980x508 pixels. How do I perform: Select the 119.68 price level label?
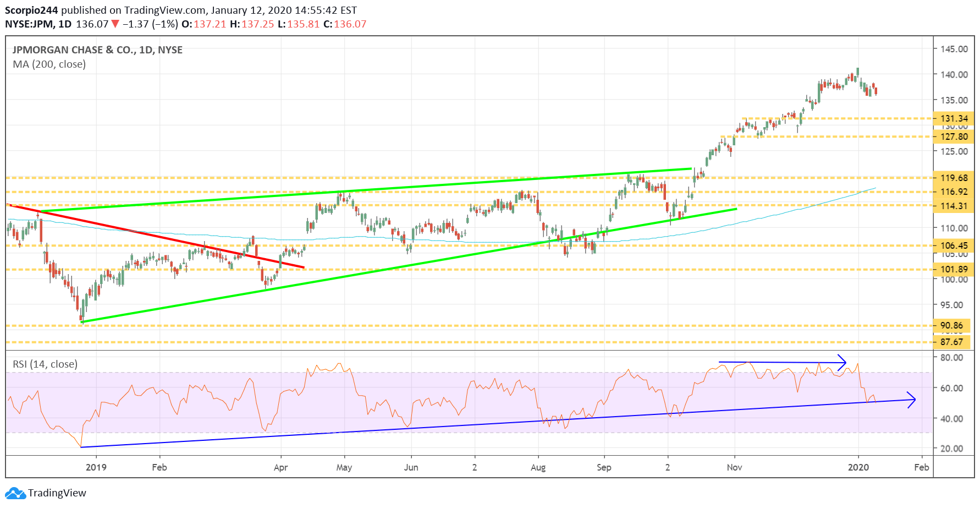click(954, 178)
